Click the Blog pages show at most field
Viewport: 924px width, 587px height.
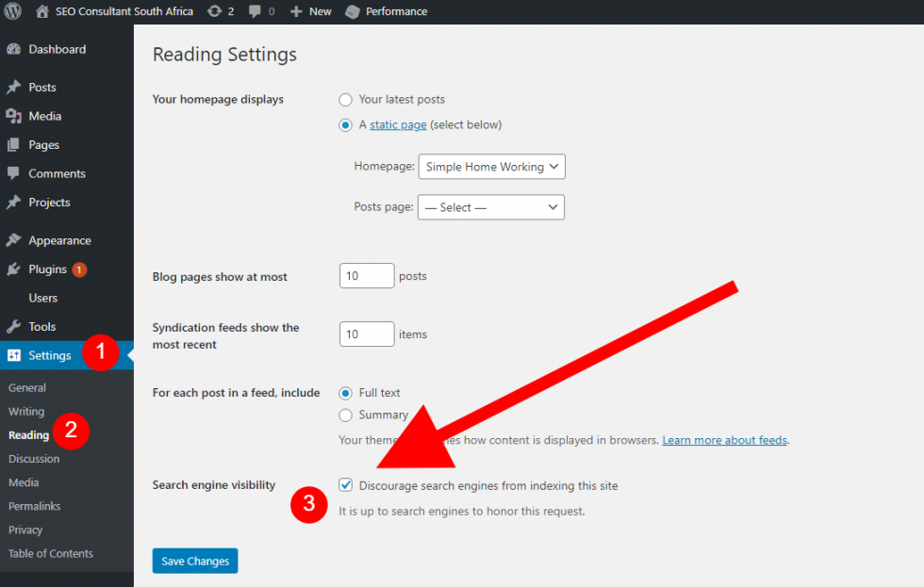pyautogui.click(x=367, y=275)
